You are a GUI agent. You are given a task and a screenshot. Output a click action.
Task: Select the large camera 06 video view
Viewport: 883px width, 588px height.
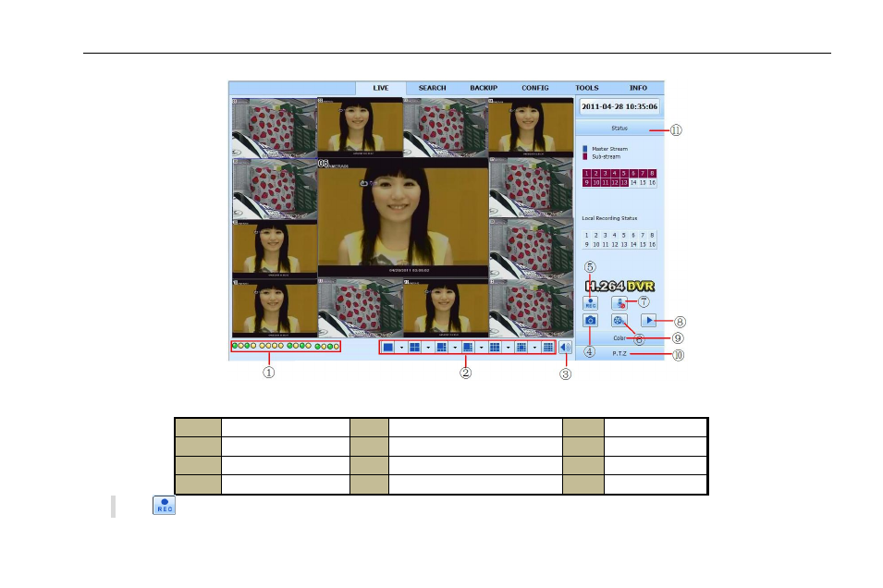tap(403, 217)
